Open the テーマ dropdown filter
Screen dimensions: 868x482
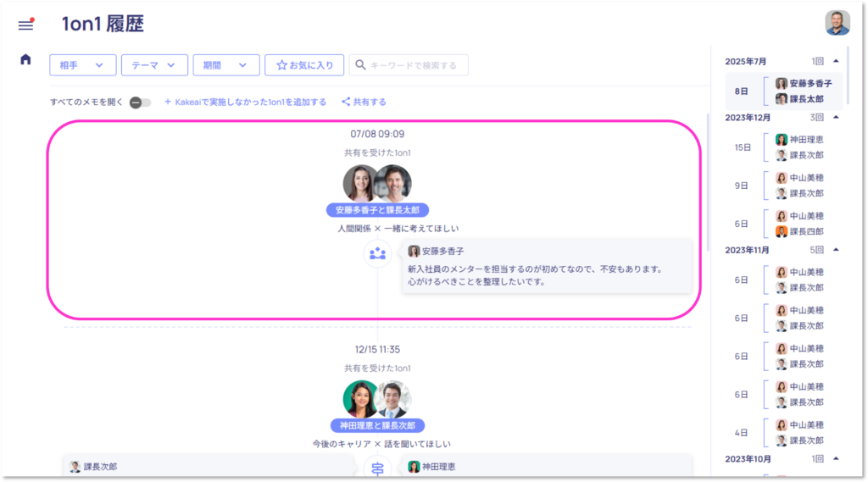154,64
